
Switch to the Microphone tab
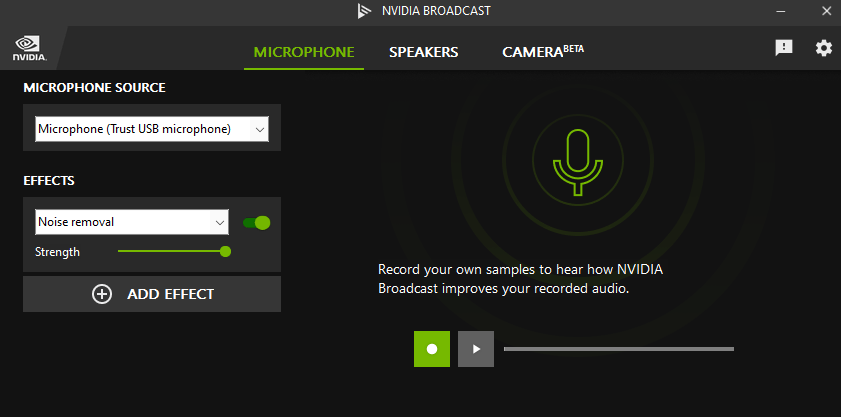pyautogui.click(x=304, y=52)
